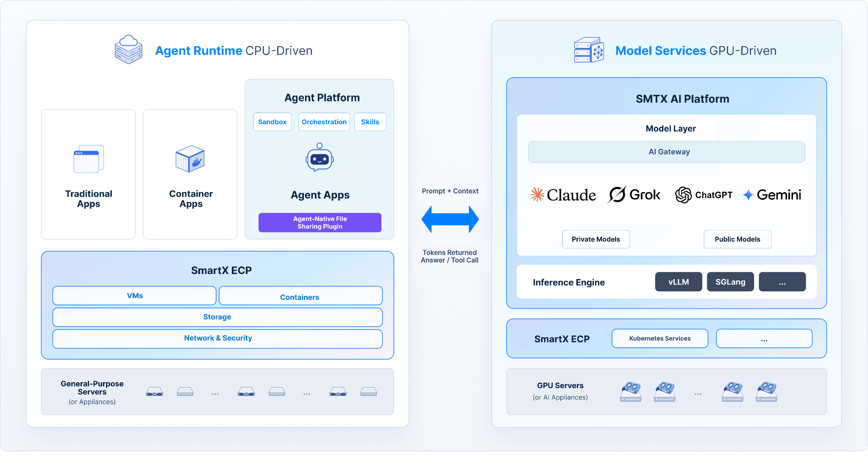
Task: Click the vLLM engine chip
Action: pyautogui.click(x=679, y=282)
